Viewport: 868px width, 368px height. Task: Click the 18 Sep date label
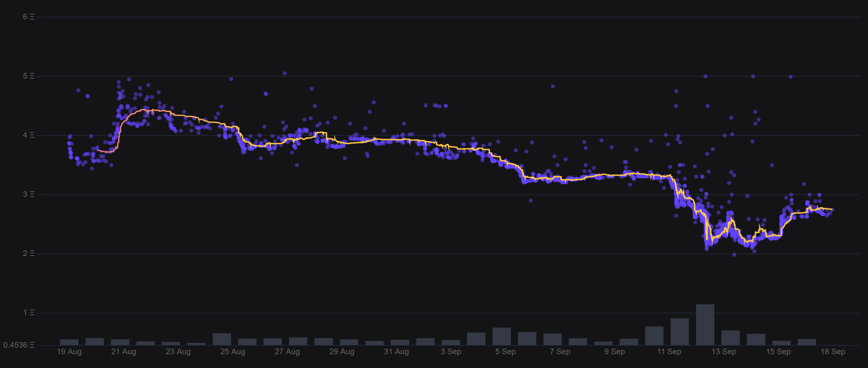pyautogui.click(x=832, y=352)
